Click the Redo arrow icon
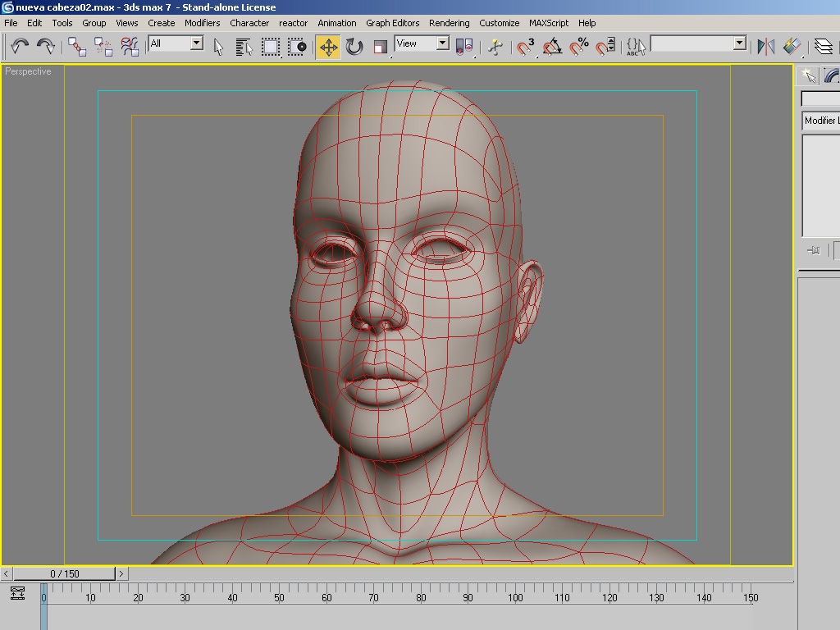The image size is (840, 630). point(46,47)
